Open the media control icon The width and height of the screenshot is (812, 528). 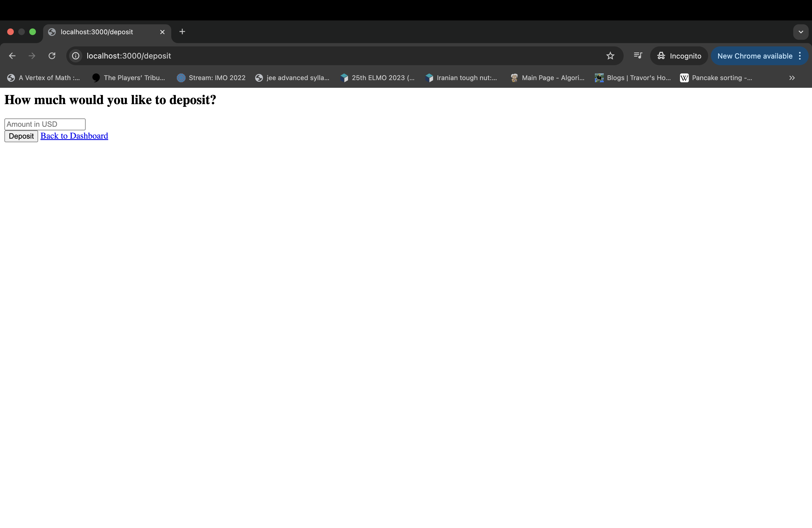(x=638, y=56)
